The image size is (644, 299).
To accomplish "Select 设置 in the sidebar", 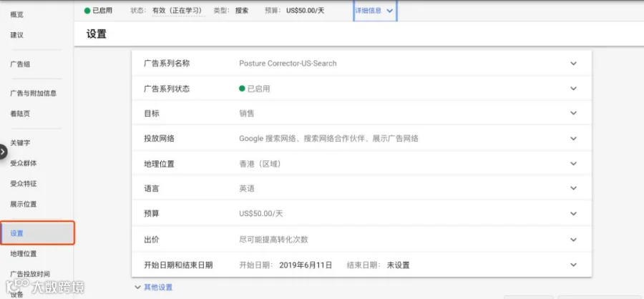I will click(37, 233).
